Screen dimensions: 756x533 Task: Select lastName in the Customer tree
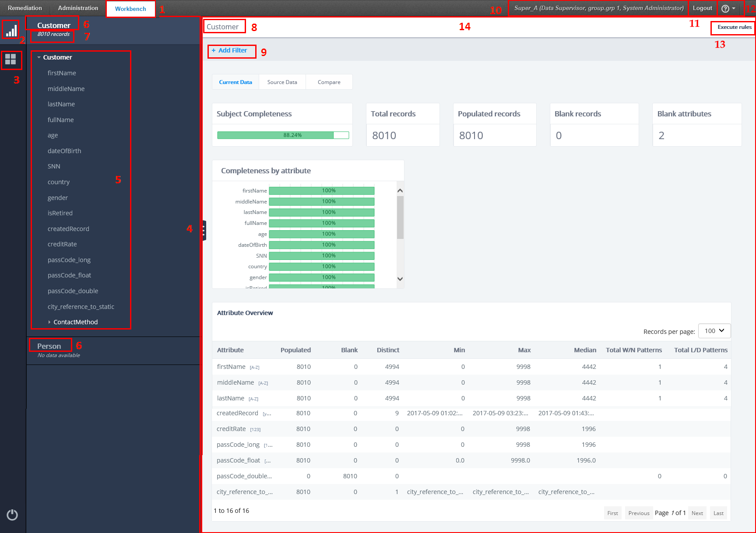61,104
